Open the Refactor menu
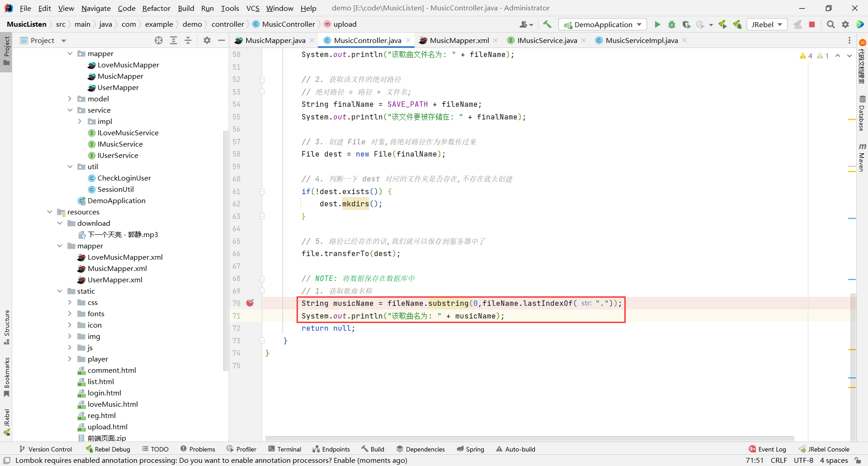 pos(156,8)
